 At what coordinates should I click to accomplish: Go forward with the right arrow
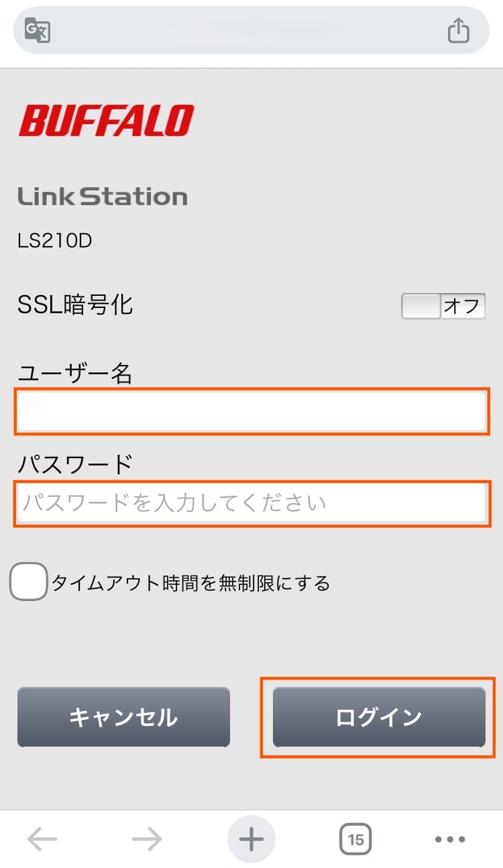pos(147,838)
